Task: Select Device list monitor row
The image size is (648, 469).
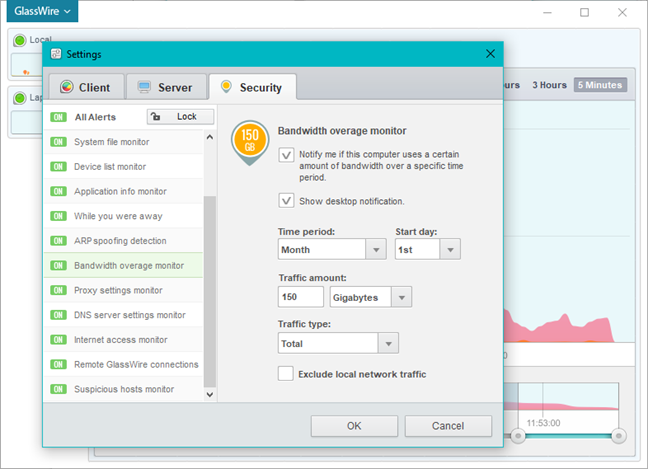Action: point(124,167)
